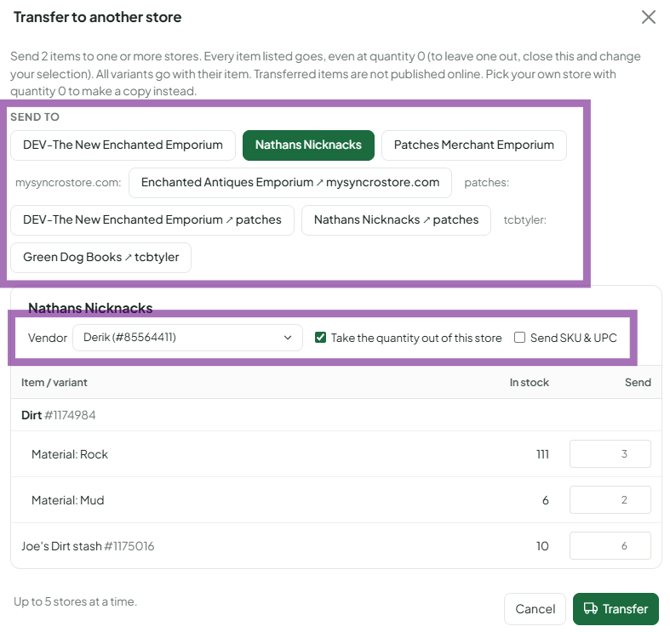Click the mysyncrostore.com: group label
Image resolution: width=670 pixels, height=632 pixels.
pos(68,183)
